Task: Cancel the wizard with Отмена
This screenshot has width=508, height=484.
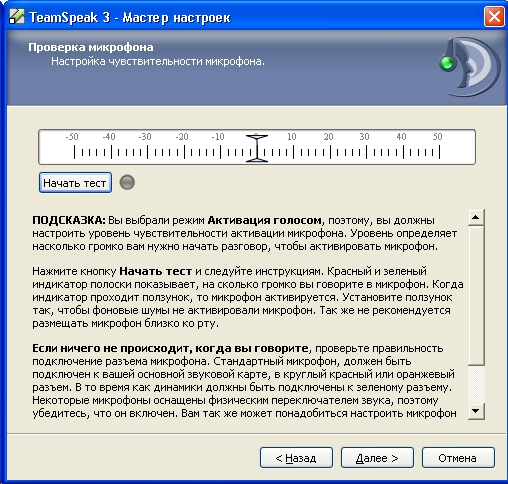Action: [458, 458]
